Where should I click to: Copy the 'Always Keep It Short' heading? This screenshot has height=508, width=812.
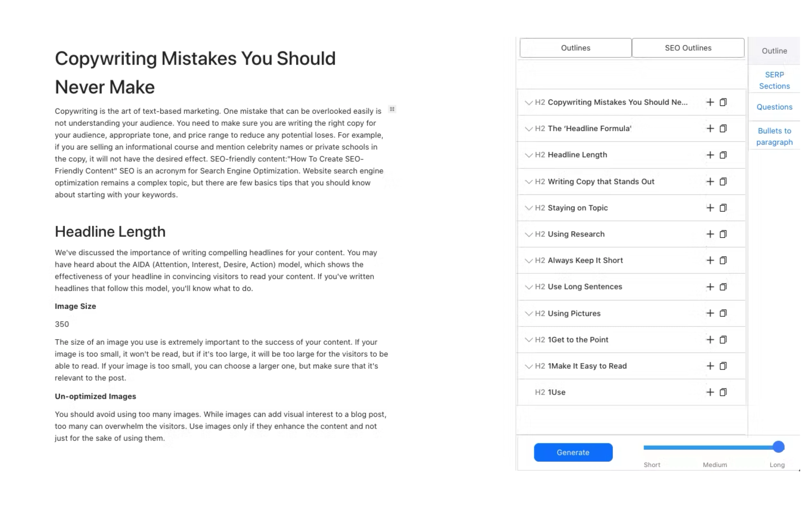pos(723,260)
